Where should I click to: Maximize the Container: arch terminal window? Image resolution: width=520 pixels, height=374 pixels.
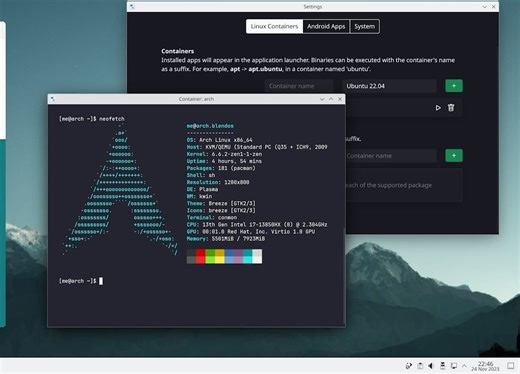click(331, 99)
